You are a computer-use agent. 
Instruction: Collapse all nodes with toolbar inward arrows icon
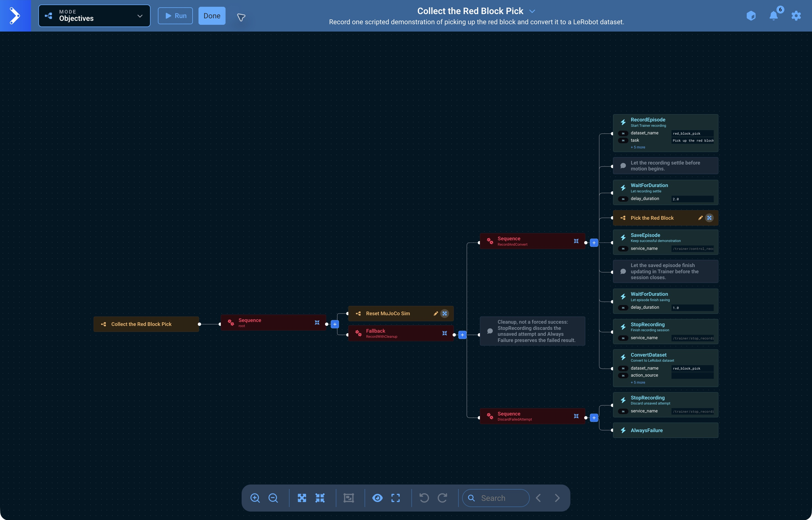[x=320, y=498]
